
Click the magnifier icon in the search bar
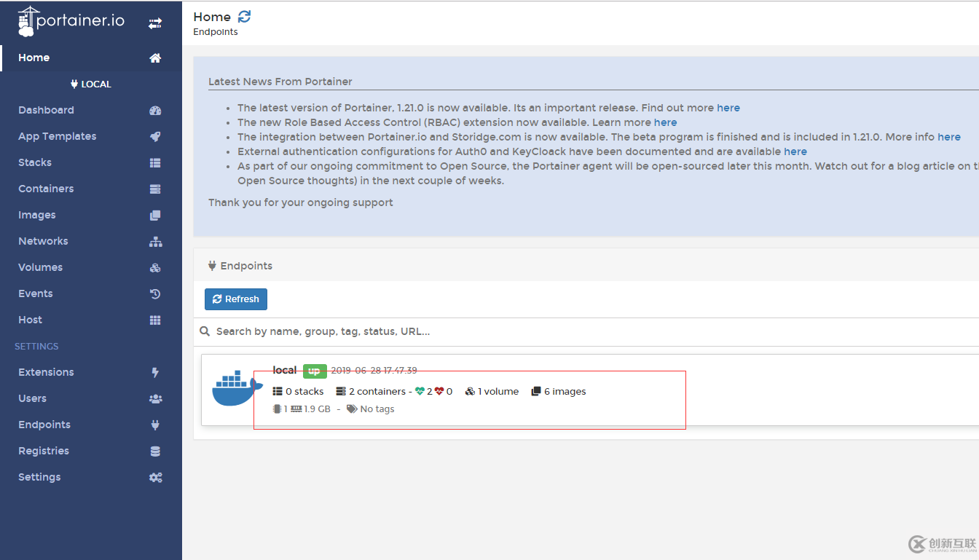[x=205, y=331]
